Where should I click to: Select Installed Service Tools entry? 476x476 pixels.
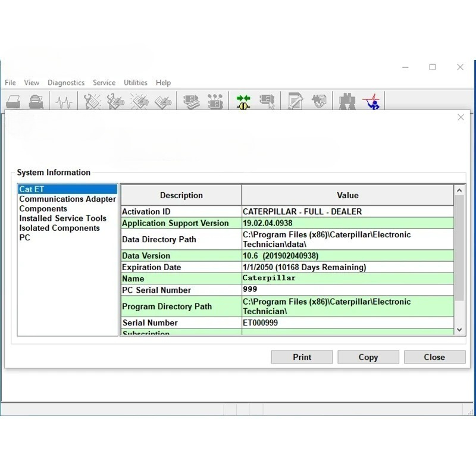[x=67, y=218]
